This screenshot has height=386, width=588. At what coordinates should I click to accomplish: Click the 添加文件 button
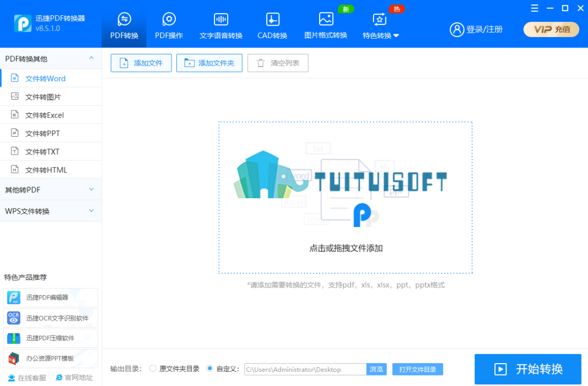pos(141,63)
